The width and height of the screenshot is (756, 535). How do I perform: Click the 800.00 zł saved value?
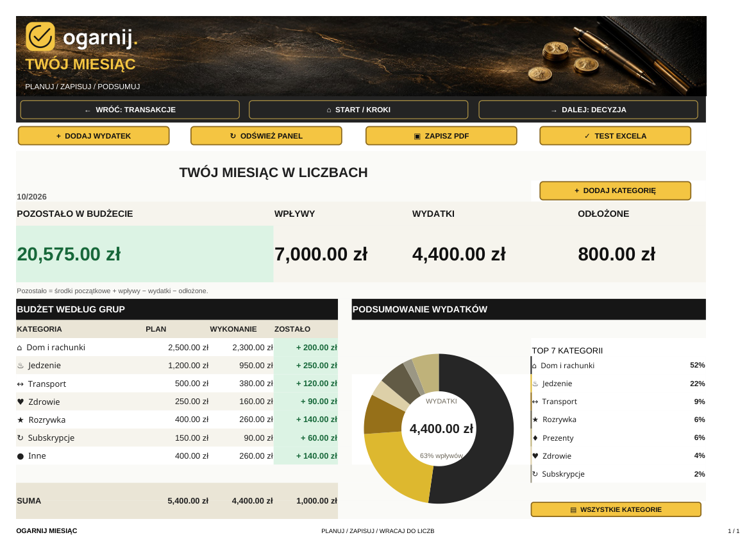click(x=617, y=254)
